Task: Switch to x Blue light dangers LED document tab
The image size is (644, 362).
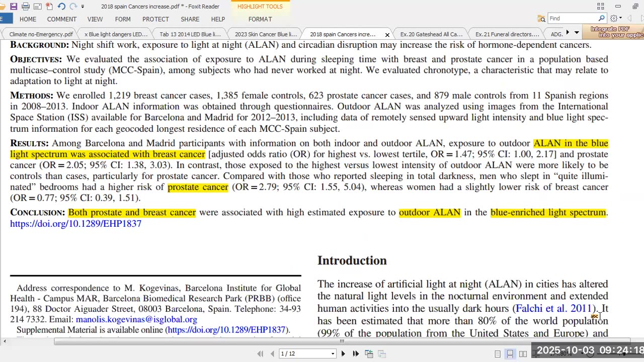Action: click(116, 34)
